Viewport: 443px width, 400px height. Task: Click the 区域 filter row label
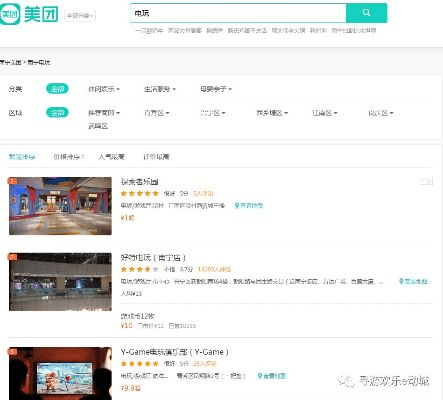[15, 113]
